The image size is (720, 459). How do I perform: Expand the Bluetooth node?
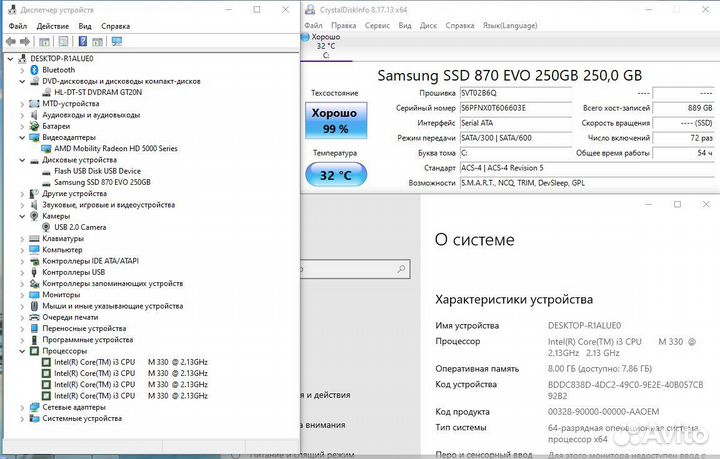click(22, 70)
